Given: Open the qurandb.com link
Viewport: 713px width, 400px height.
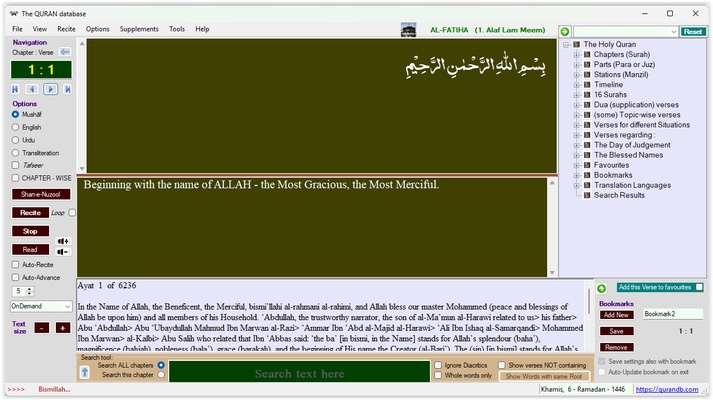Looking at the screenshot, I should coord(667,389).
